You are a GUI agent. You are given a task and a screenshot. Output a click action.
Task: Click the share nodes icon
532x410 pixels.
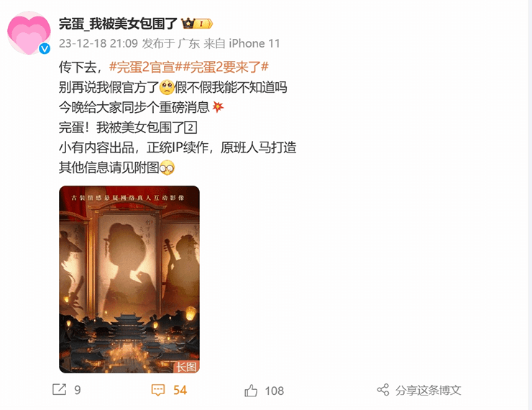(383, 390)
